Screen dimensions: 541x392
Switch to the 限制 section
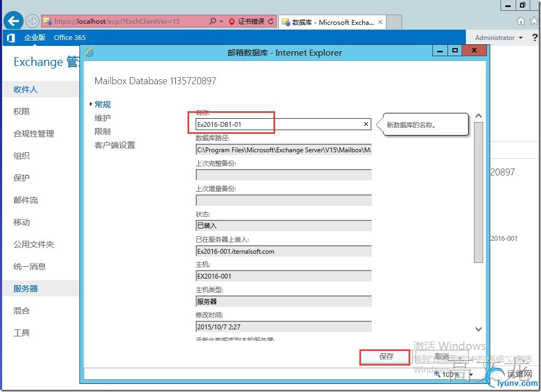click(x=103, y=131)
